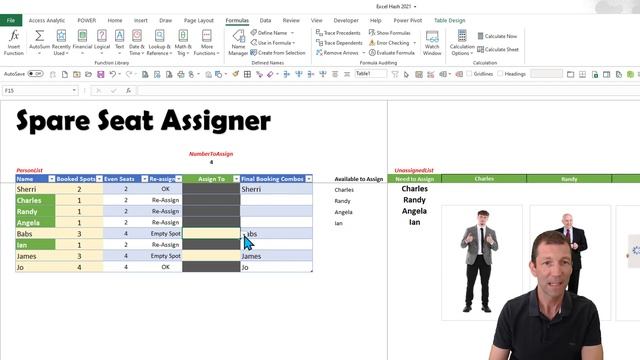Switch to the Table Design tab

449,20
